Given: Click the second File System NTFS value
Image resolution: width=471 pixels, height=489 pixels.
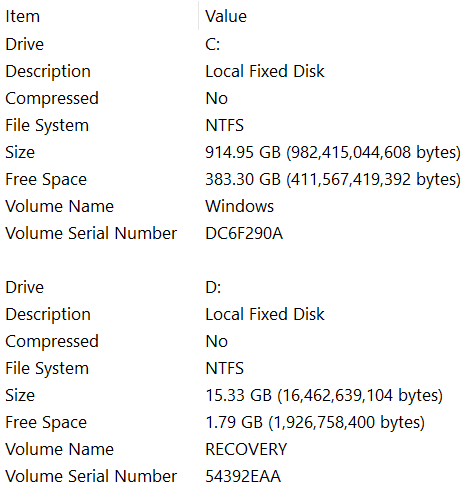Looking at the screenshot, I should [225, 368].
